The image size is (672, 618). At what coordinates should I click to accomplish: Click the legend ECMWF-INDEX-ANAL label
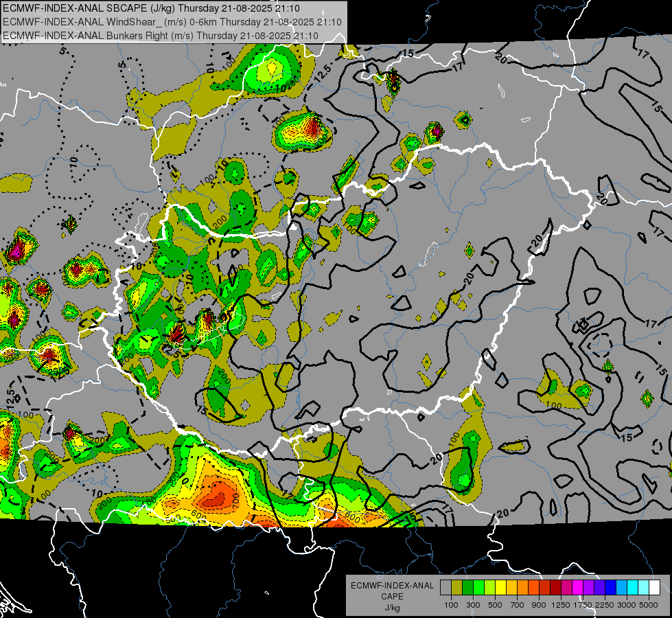click(392, 586)
